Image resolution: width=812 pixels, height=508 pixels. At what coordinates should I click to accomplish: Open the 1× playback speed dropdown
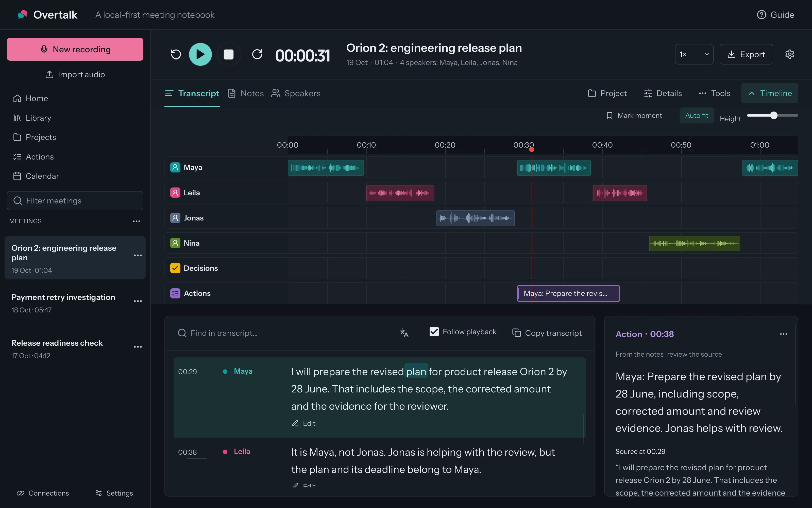coord(694,54)
